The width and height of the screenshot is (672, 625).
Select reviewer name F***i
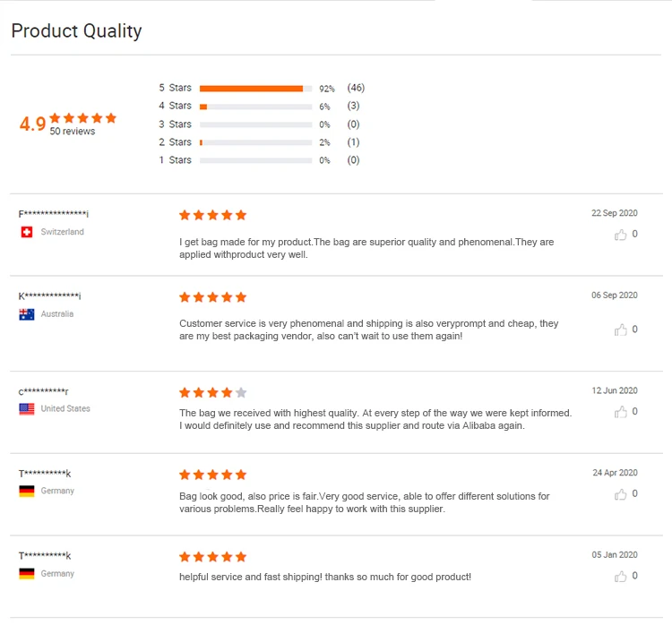(x=54, y=213)
